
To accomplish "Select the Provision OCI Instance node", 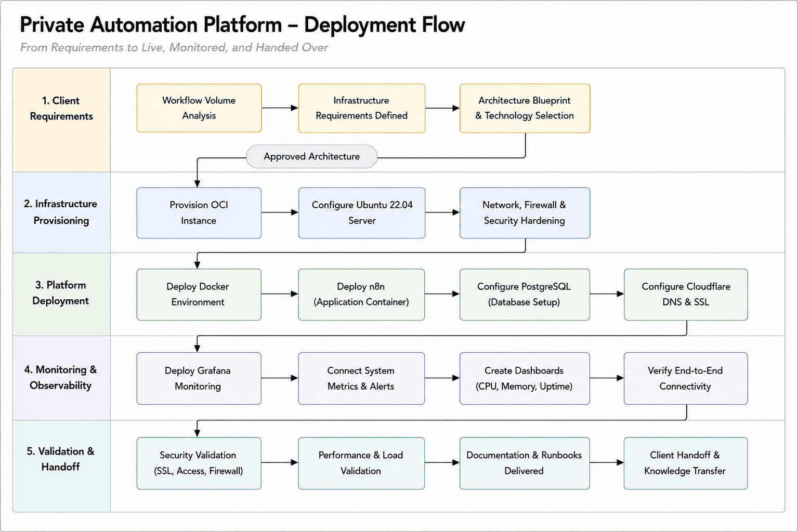I will 199,213.
